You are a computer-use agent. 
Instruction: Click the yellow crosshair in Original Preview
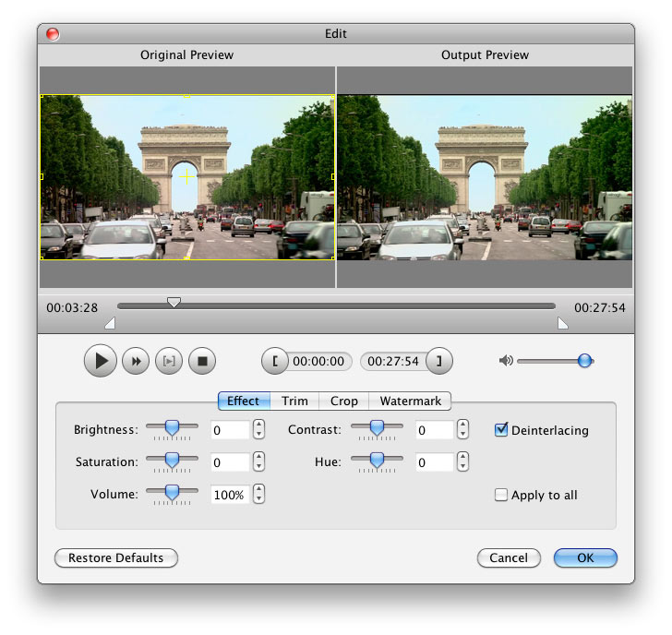pyautogui.click(x=186, y=176)
